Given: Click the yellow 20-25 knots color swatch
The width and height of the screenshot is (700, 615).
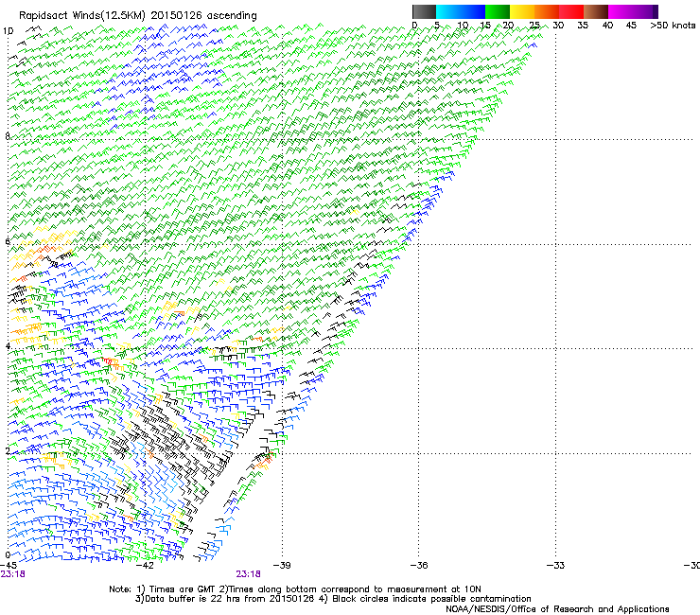Looking at the screenshot, I should [522, 11].
